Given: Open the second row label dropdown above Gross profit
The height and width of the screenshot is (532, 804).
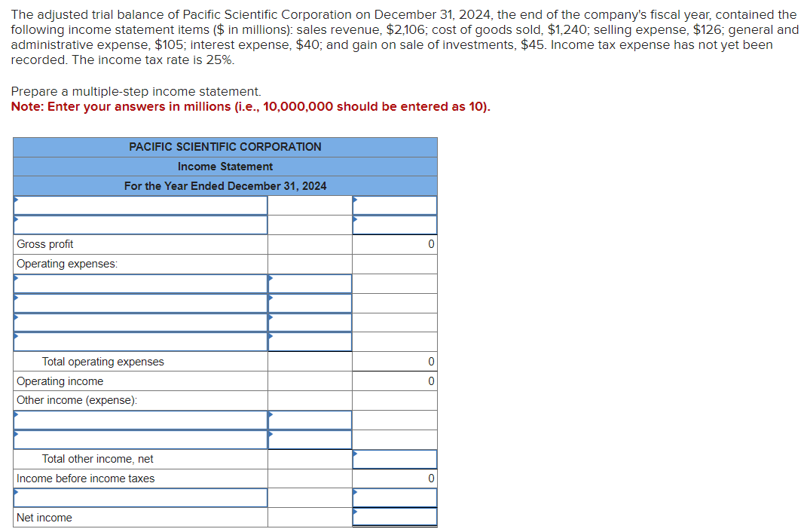Looking at the screenshot, I should (140, 225).
